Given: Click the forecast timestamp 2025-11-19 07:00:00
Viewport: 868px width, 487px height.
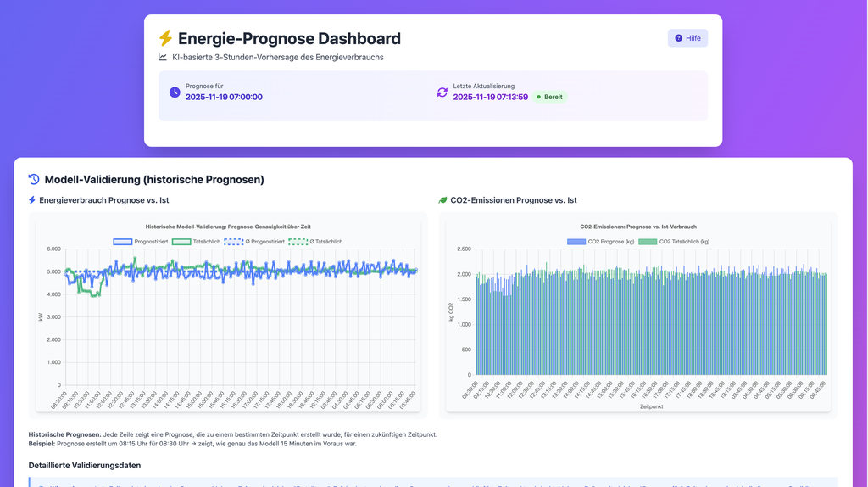Looking at the screenshot, I should (x=224, y=97).
